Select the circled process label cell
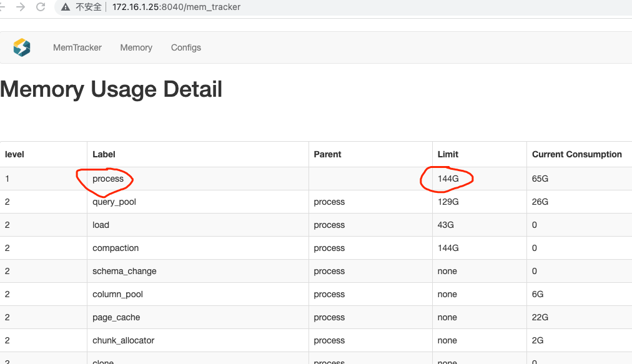Viewport: 632px width, 364px height. [108, 179]
